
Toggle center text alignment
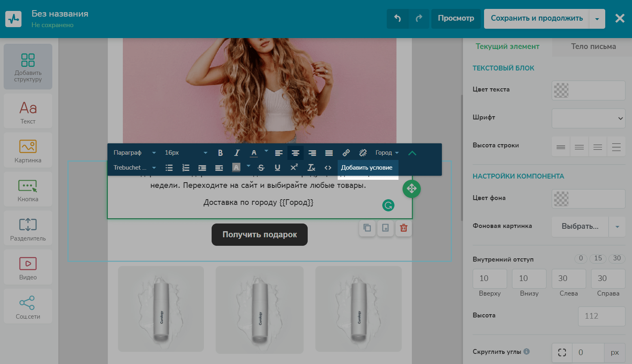click(x=295, y=153)
